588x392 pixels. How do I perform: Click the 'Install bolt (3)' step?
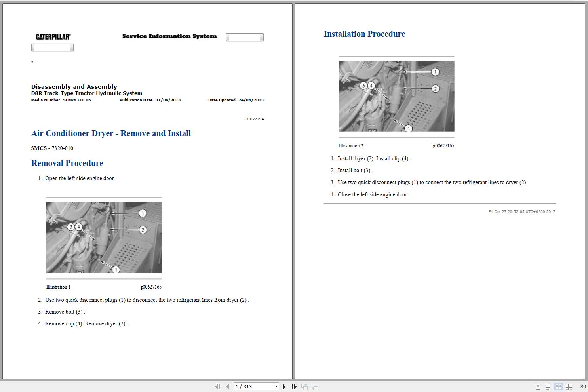coord(355,171)
